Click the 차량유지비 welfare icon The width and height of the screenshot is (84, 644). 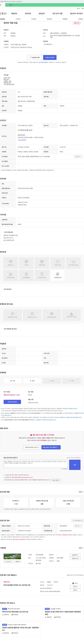42,263
